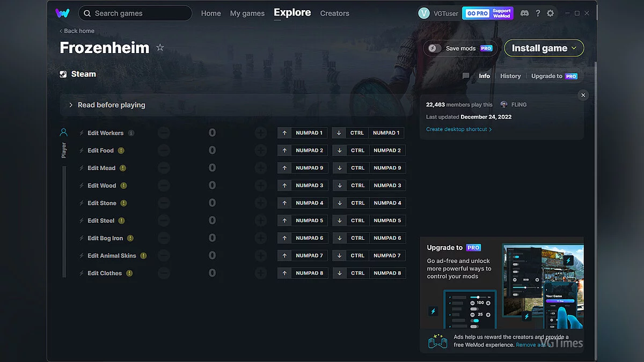This screenshot has width=644, height=362.
Task: Increase Edit Food value with plus
Action: (x=261, y=151)
